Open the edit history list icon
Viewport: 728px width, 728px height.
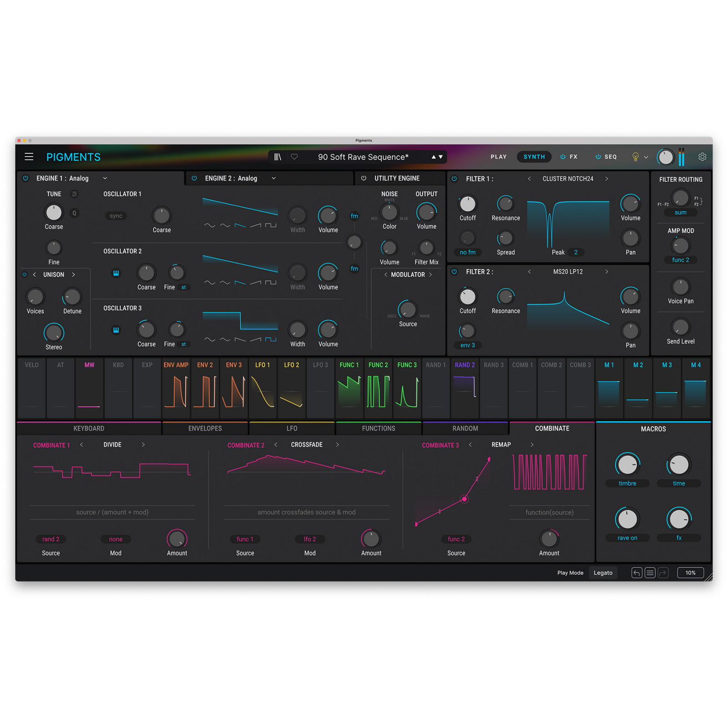click(650, 573)
